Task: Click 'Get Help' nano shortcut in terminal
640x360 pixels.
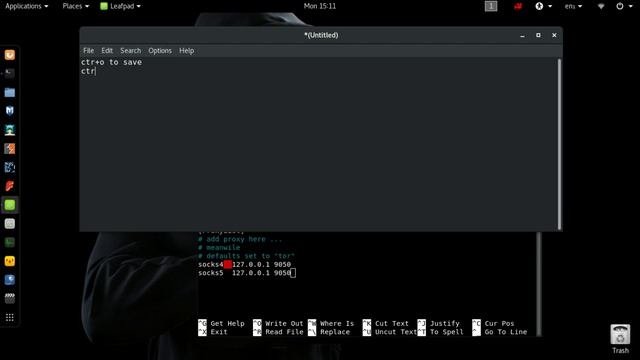Action: point(221,323)
